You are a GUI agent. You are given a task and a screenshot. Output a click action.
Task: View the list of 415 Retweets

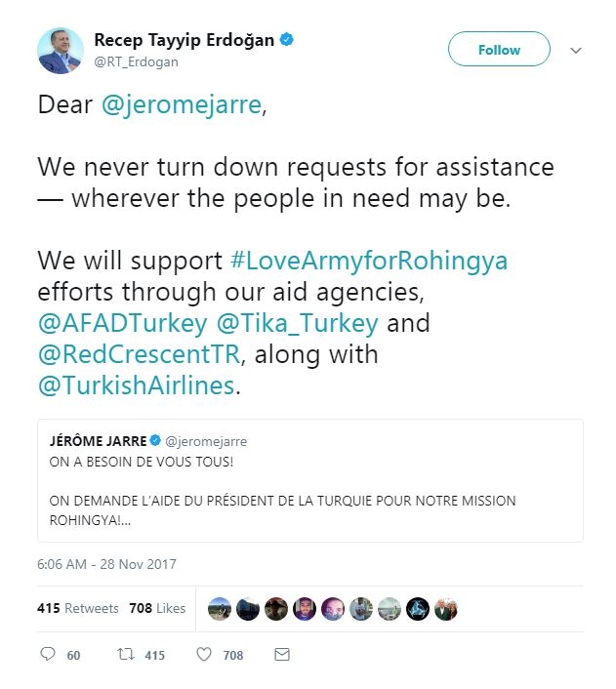point(77,608)
